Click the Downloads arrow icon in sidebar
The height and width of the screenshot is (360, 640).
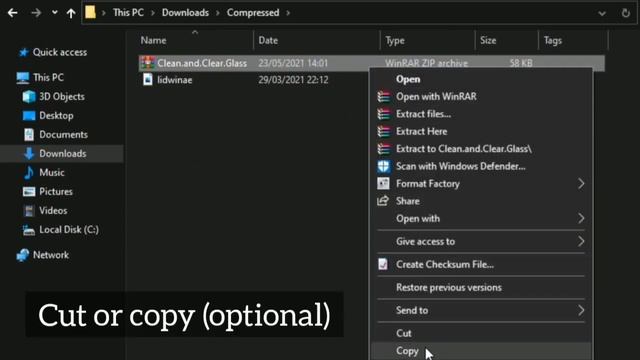(29, 153)
